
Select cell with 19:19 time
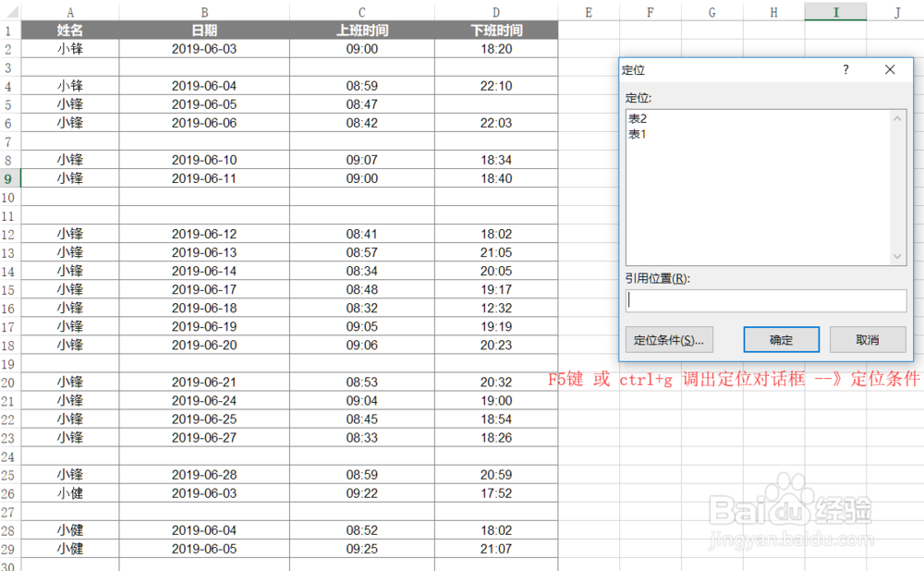(496, 326)
